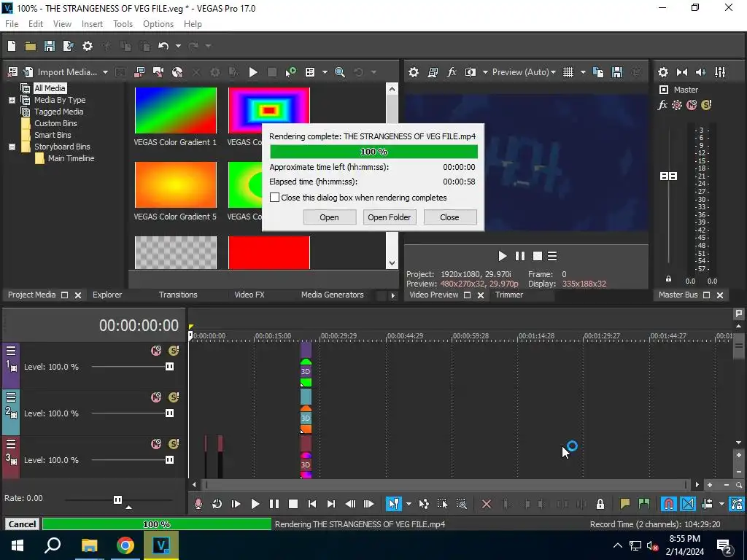Go to start of timeline

pos(312,504)
